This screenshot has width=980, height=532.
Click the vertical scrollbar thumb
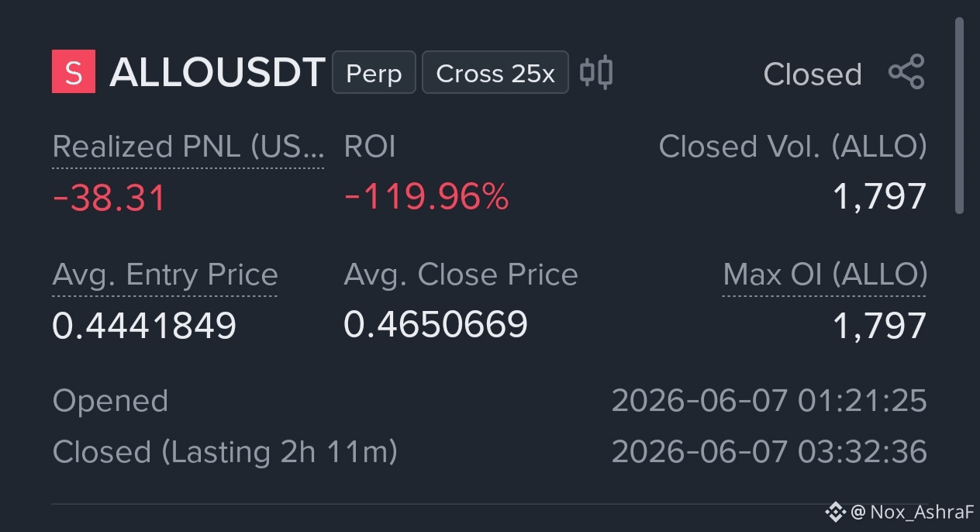point(960,115)
